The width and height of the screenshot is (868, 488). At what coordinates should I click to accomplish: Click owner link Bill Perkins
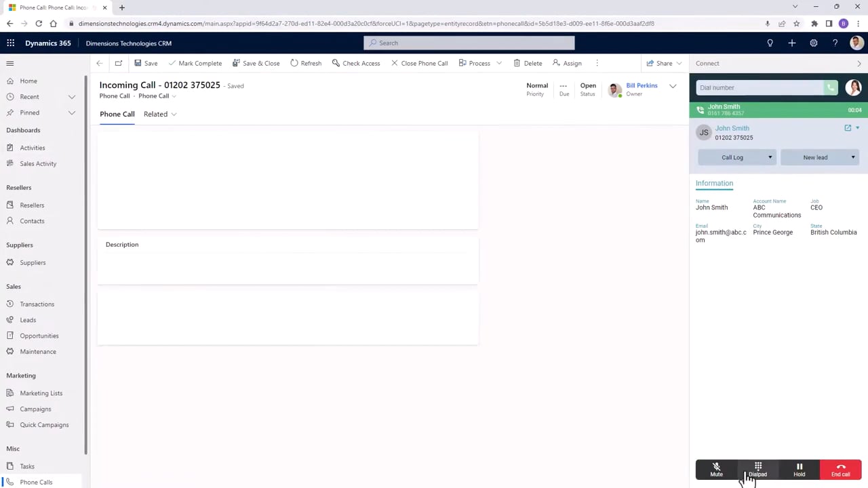pos(642,85)
